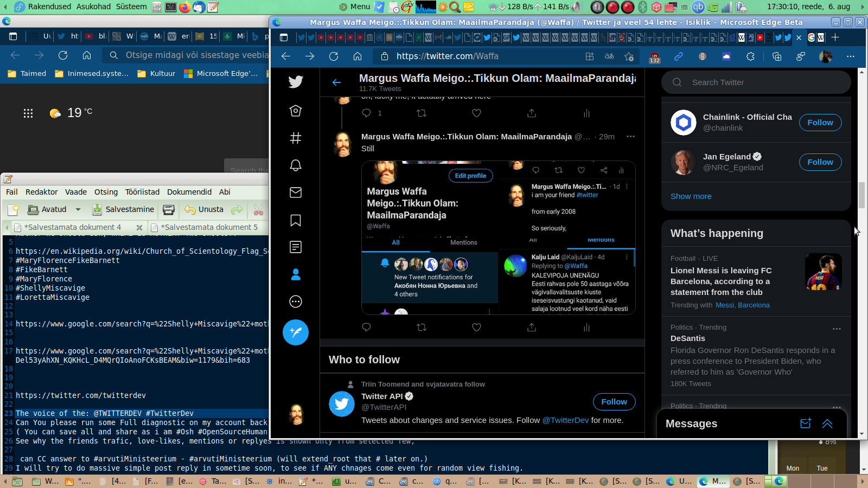Open the Taimed bookmark folder
868x488 pixels.
(27, 74)
